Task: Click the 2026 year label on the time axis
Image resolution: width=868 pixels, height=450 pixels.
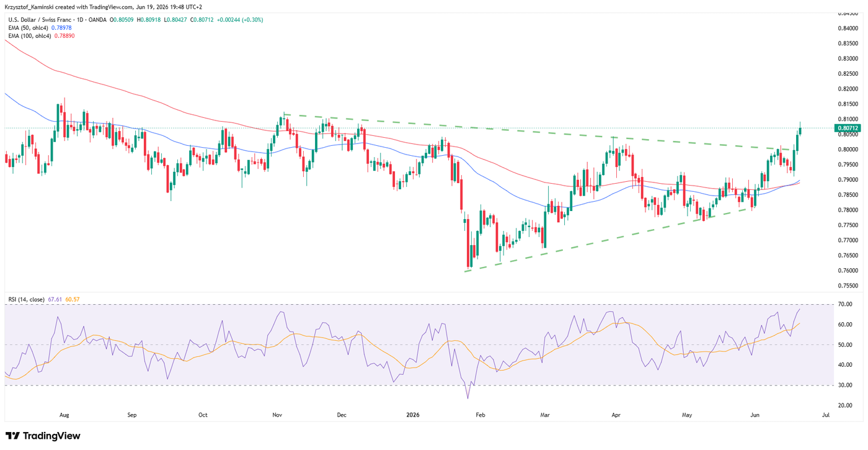Action: [412, 414]
